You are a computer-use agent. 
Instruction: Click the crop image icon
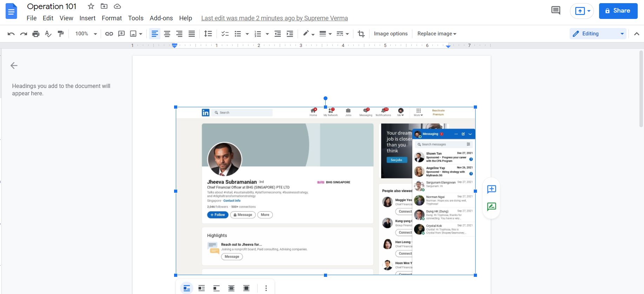coord(361,34)
